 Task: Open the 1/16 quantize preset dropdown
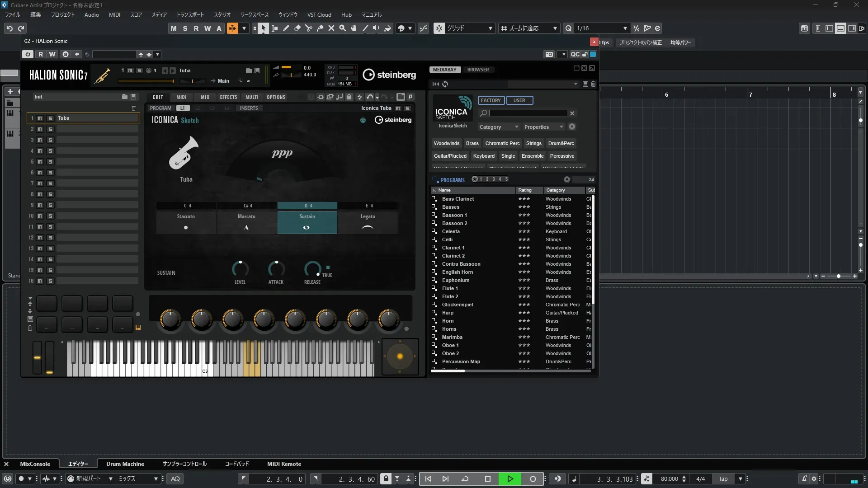(x=625, y=28)
